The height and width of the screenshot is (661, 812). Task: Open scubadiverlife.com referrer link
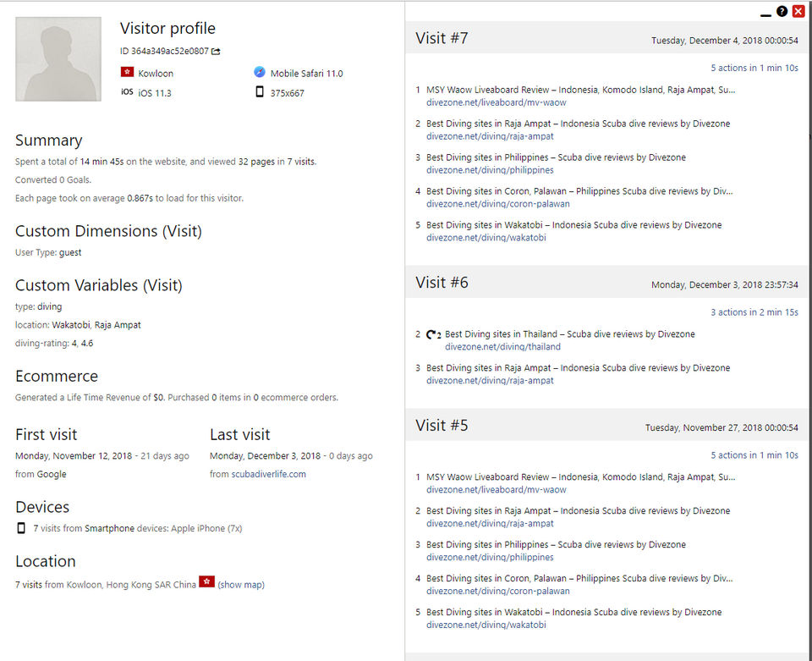269,474
